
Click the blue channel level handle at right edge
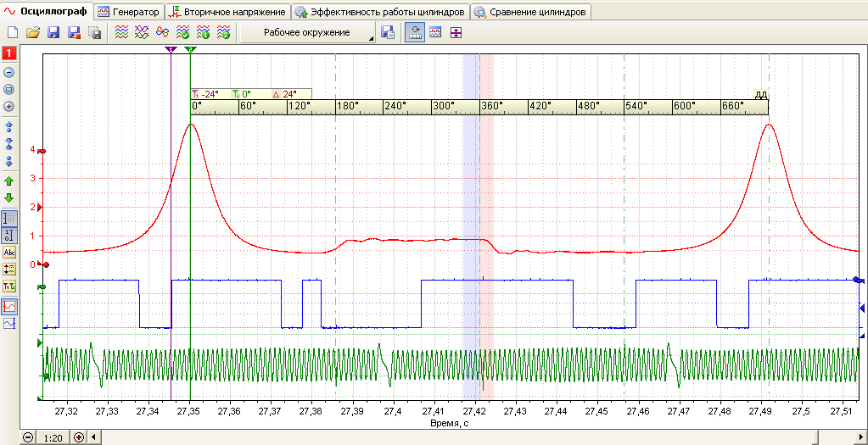pyautogui.click(x=860, y=280)
